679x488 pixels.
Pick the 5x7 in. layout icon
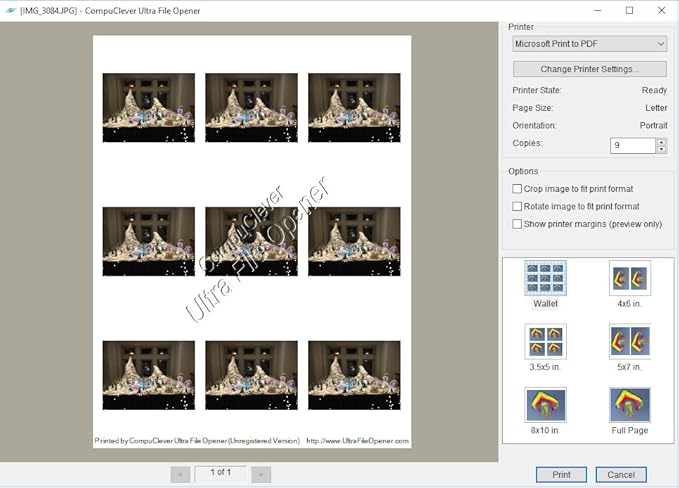pos(630,341)
